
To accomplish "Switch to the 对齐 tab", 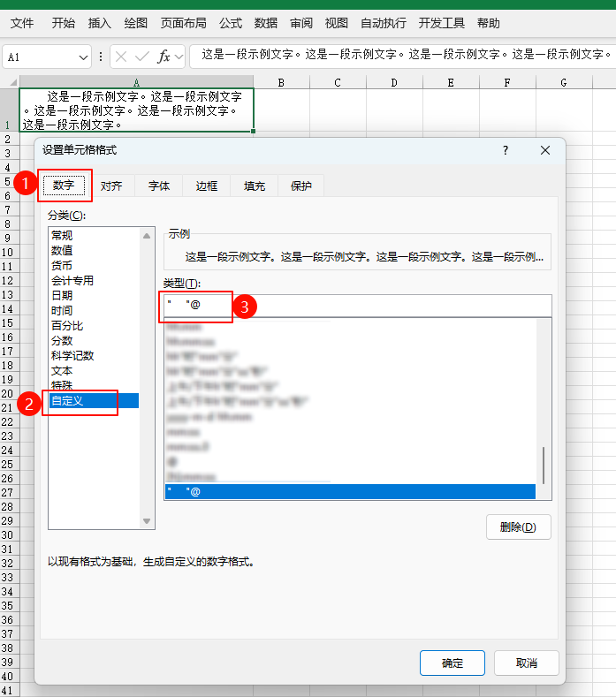I will (111, 186).
